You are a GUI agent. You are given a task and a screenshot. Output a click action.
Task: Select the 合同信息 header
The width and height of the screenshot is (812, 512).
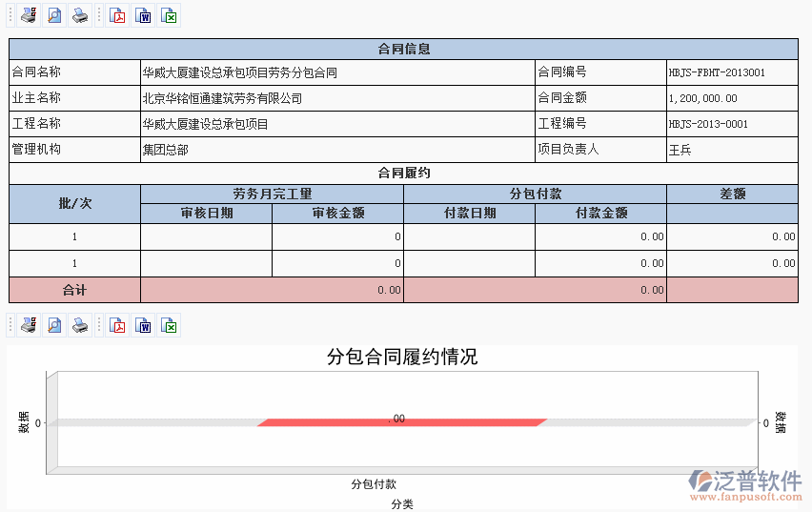point(403,49)
